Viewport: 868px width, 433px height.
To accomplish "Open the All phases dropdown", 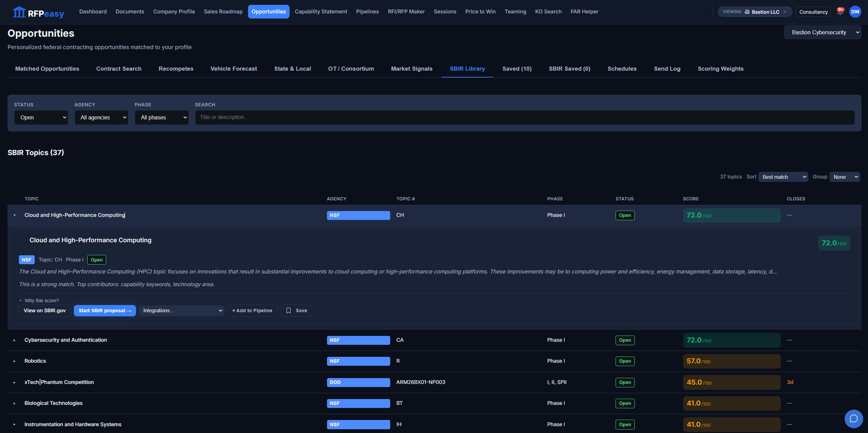I will (x=162, y=117).
